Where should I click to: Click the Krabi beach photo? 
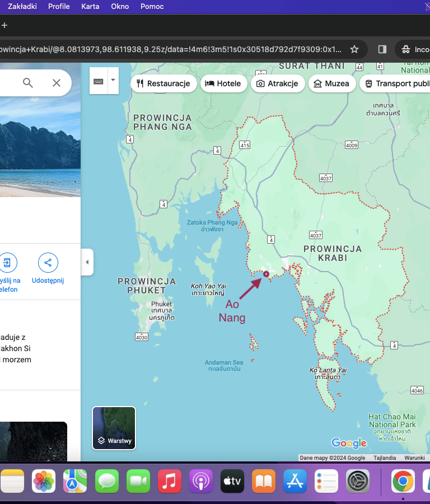[40, 130]
